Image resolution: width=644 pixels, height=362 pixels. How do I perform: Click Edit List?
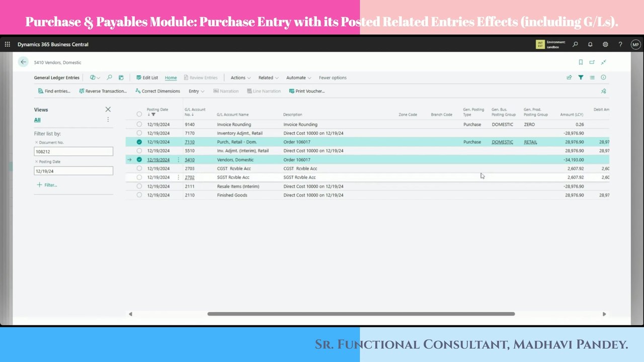[x=147, y=77]
